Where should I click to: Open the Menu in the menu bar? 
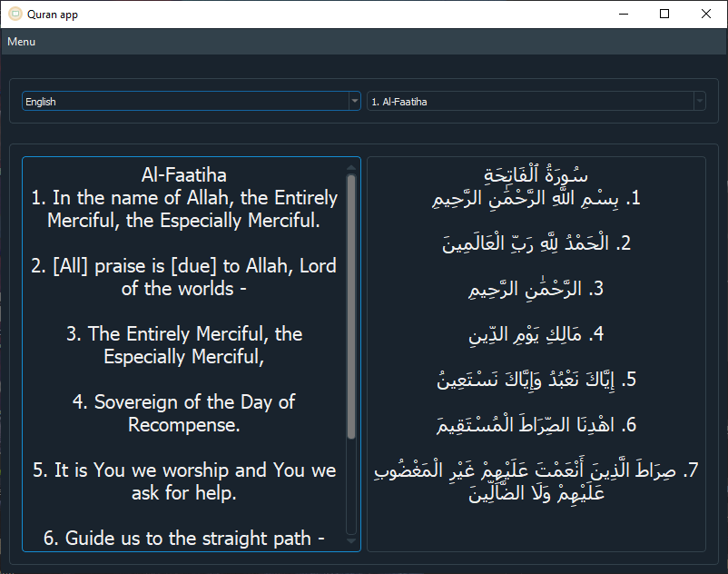pyautogui.click(x=21, y=41)
